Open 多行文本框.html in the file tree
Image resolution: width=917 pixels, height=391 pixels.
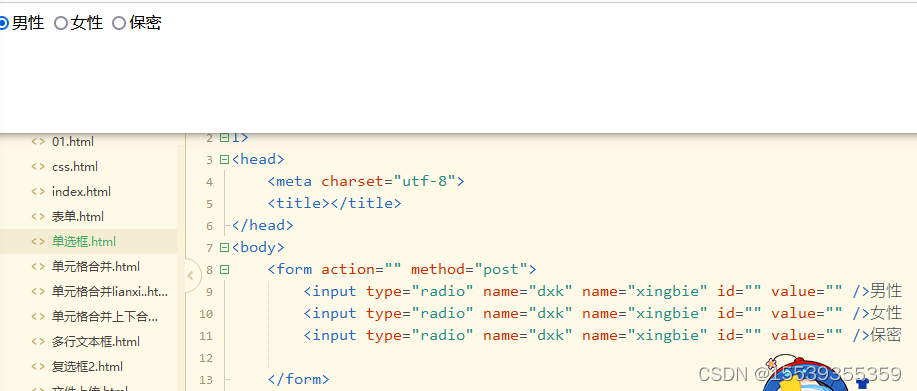click(x=96, y=342)
